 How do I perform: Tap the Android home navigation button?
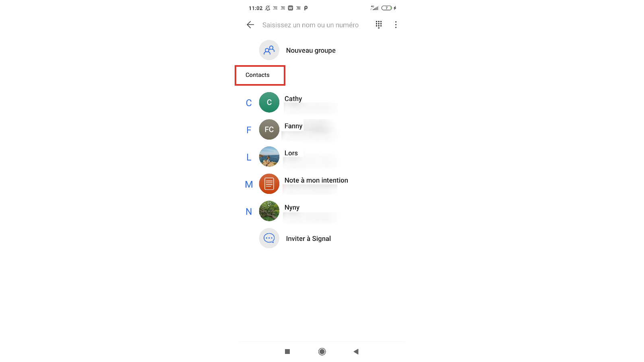pos(322,352)
